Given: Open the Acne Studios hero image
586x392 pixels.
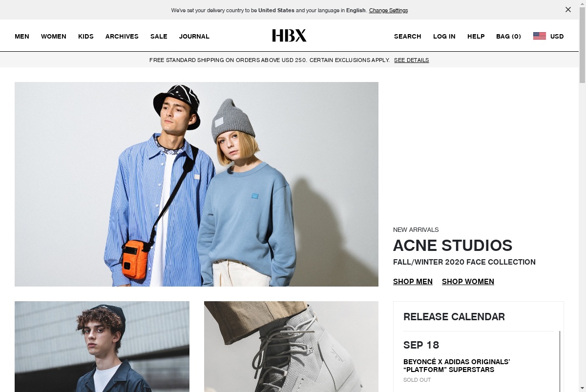Looking at the screenshot, I should click(196, 184).
